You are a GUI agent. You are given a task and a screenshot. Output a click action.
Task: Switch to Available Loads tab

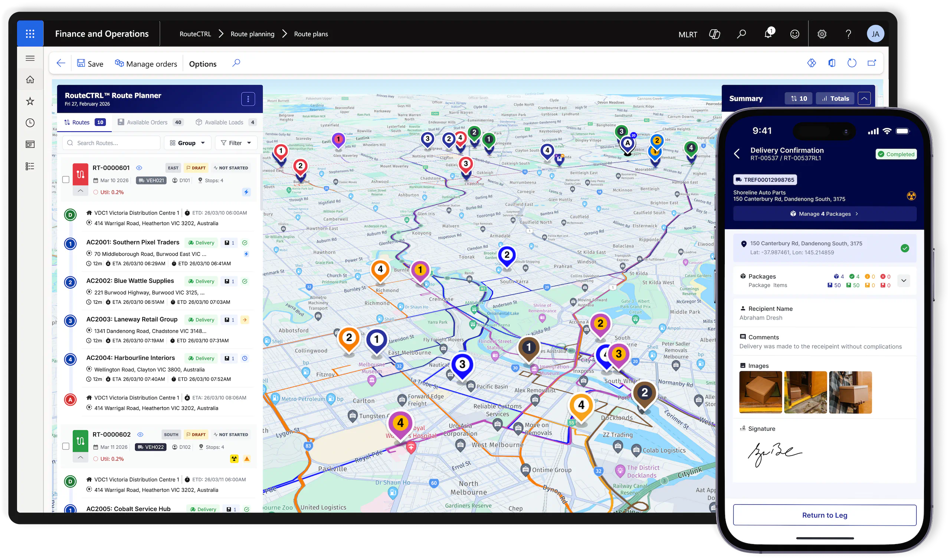pyautogui.click(x=226, y=122)
